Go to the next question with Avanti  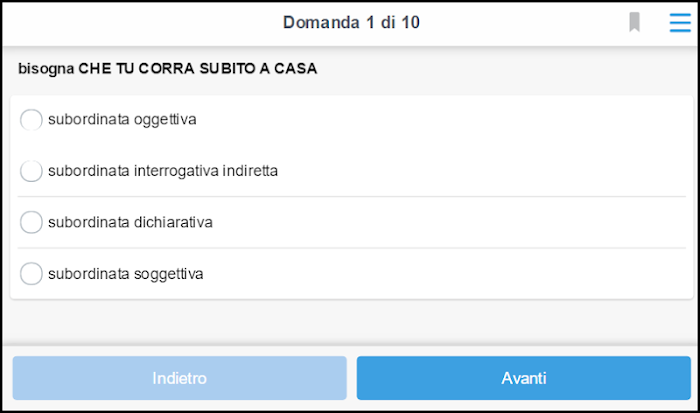[x=524, y=378]
